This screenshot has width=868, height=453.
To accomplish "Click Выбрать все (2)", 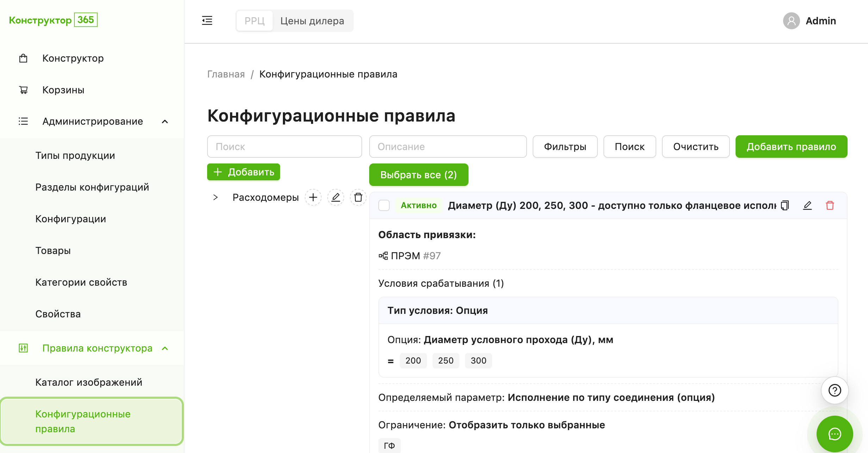I will point(418,175).
